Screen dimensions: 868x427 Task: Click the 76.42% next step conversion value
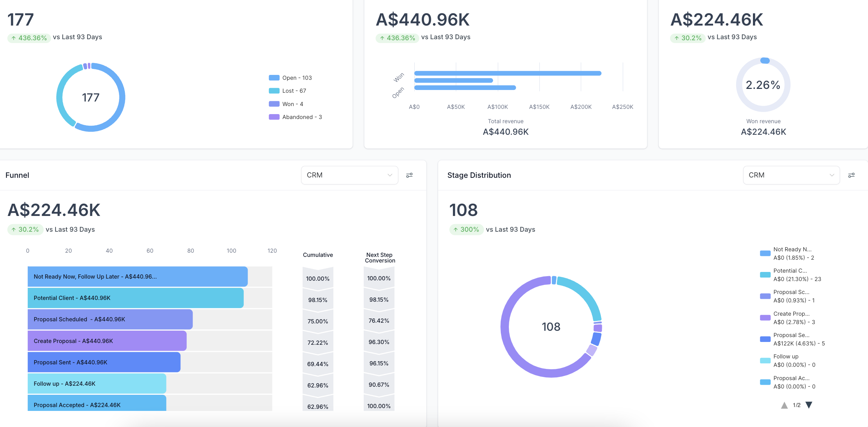coord(379,321)
